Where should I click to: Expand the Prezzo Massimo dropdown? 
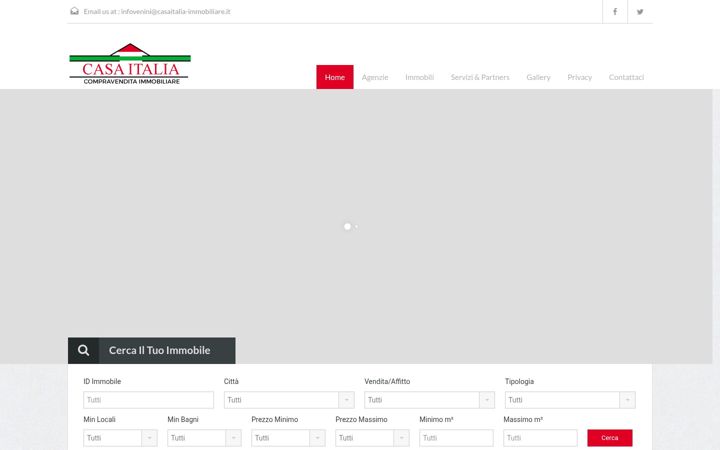372,438
